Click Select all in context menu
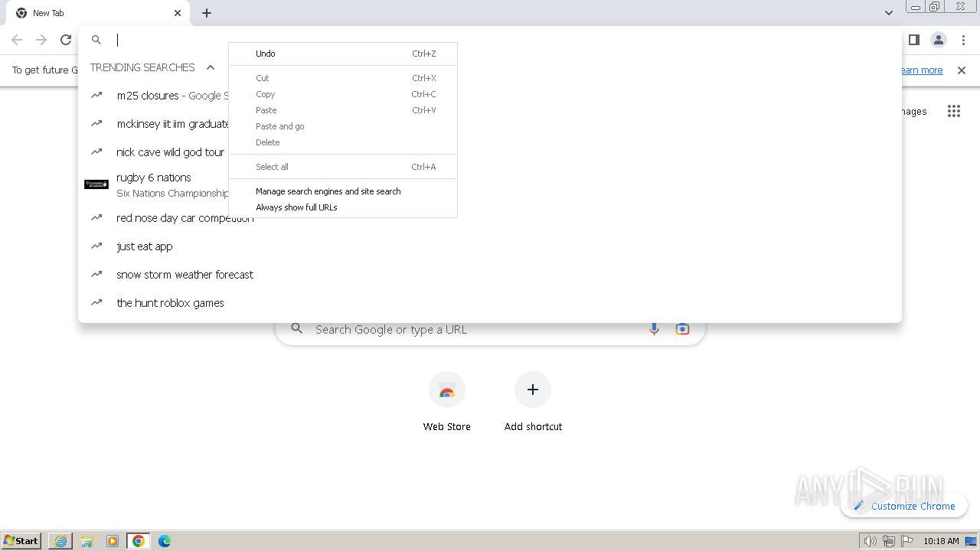The image size is (980, 551). coord(343,167)
